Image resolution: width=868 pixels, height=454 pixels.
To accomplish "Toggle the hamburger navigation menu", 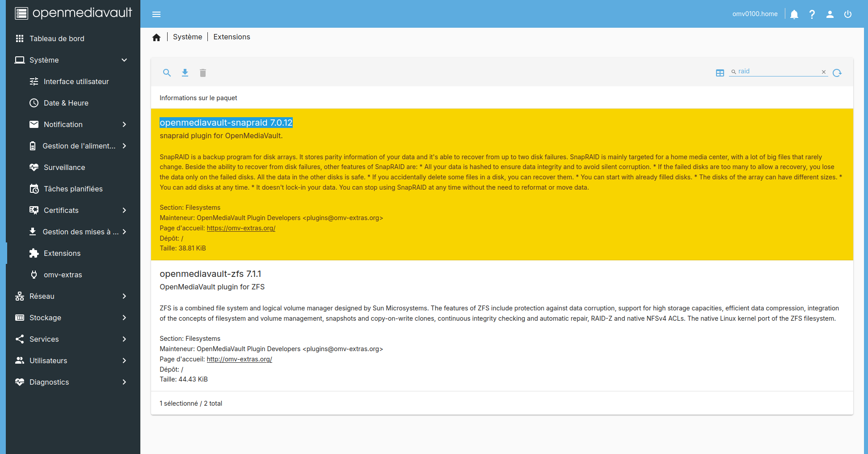I will coord(156,14).
